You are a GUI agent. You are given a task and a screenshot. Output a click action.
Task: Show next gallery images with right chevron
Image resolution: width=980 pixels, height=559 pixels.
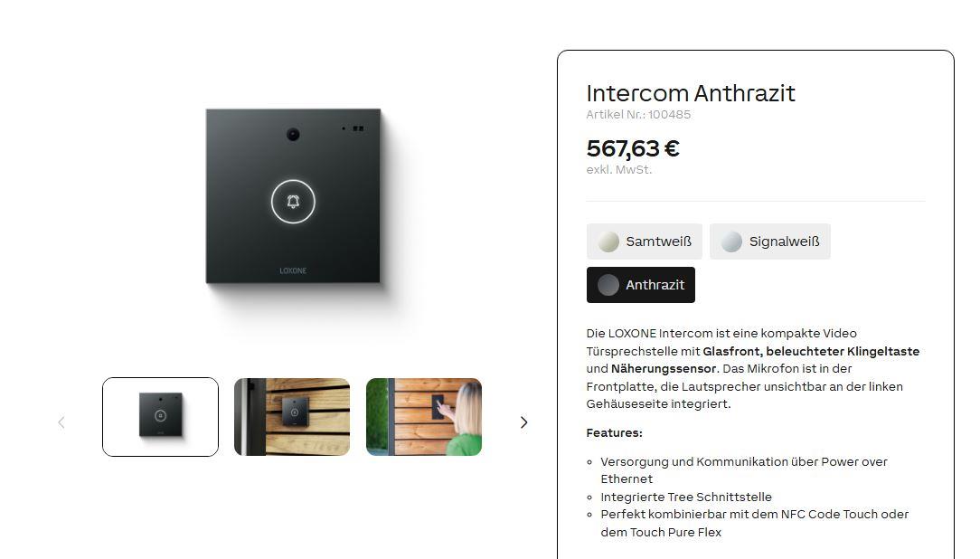point(523,422)
